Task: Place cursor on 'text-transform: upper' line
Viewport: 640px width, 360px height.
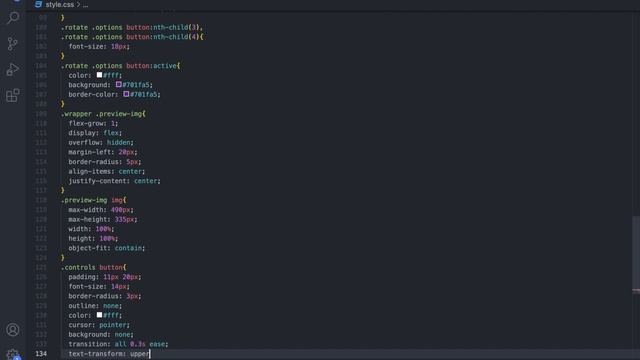Action: pos(109,353)
